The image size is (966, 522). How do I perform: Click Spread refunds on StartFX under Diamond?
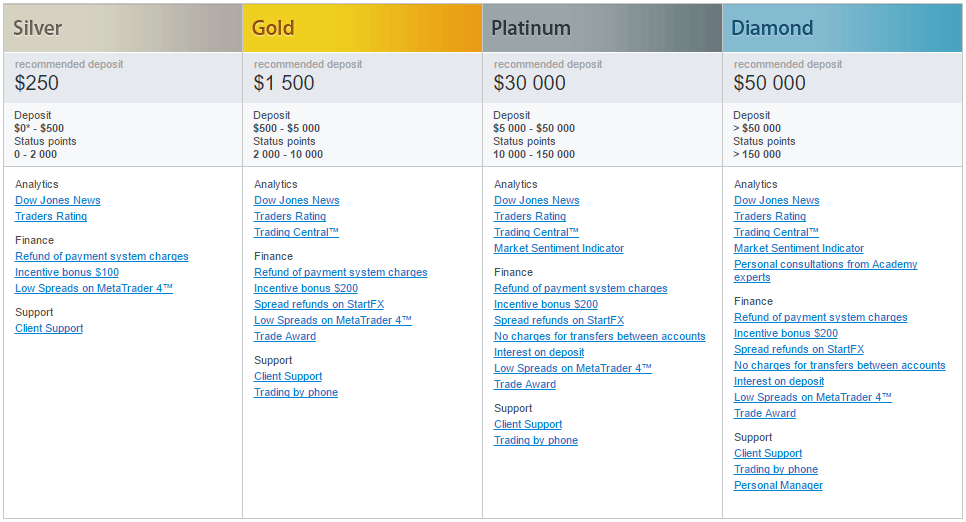tap(798, 349)
